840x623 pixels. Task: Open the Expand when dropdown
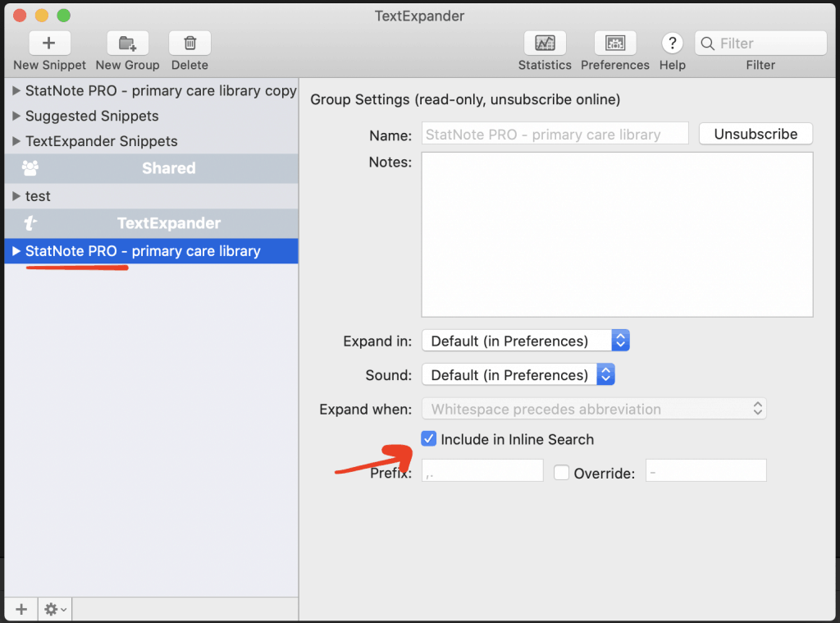click(x=594, y=409)
